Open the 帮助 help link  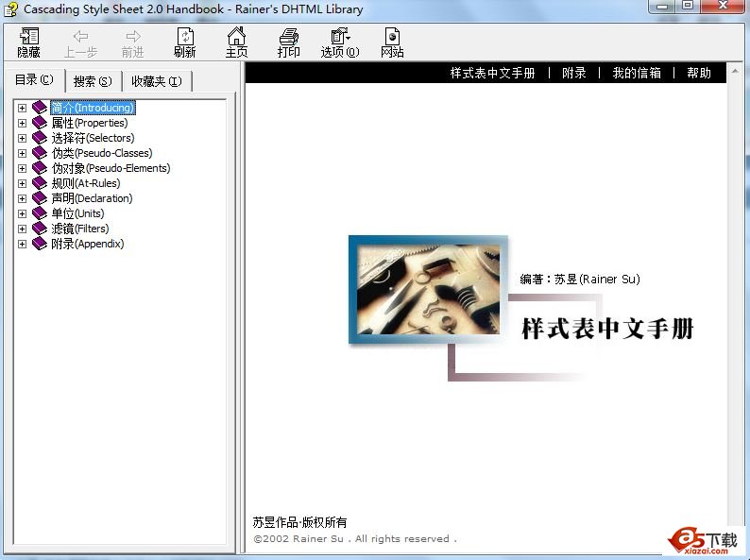(699, 73)
